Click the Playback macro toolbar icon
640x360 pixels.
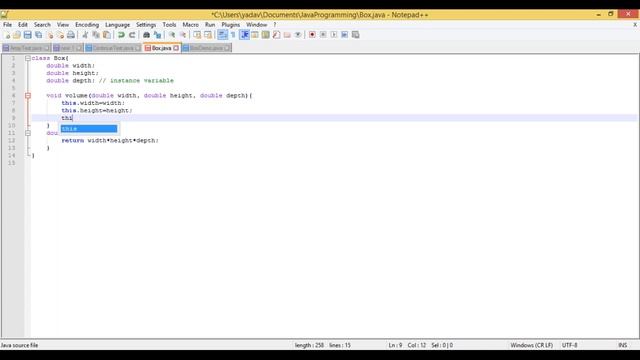tap(334, 35)
